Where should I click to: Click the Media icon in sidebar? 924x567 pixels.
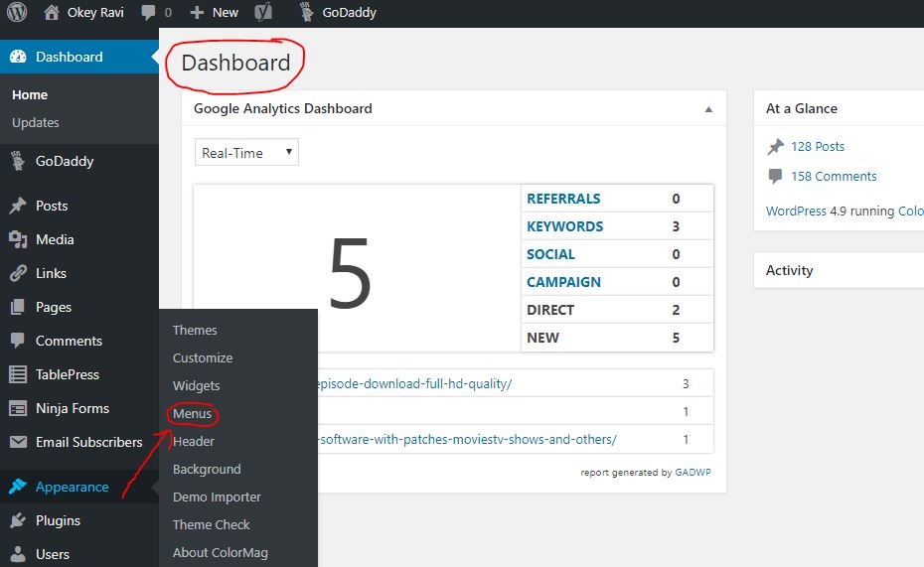(x=18, y=239)
